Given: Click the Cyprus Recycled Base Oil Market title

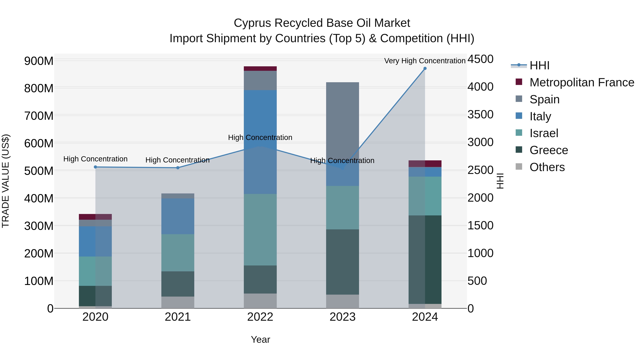Looking at the screenshot, I should 322,23.
